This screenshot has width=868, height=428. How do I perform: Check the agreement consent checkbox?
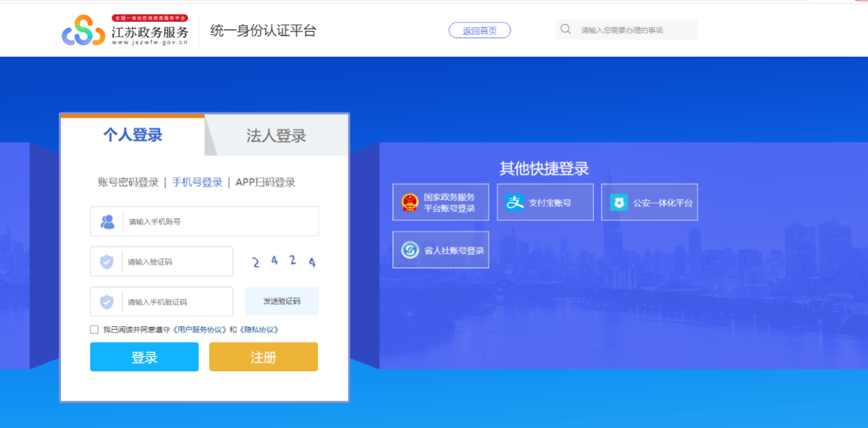tap(94, 330)
